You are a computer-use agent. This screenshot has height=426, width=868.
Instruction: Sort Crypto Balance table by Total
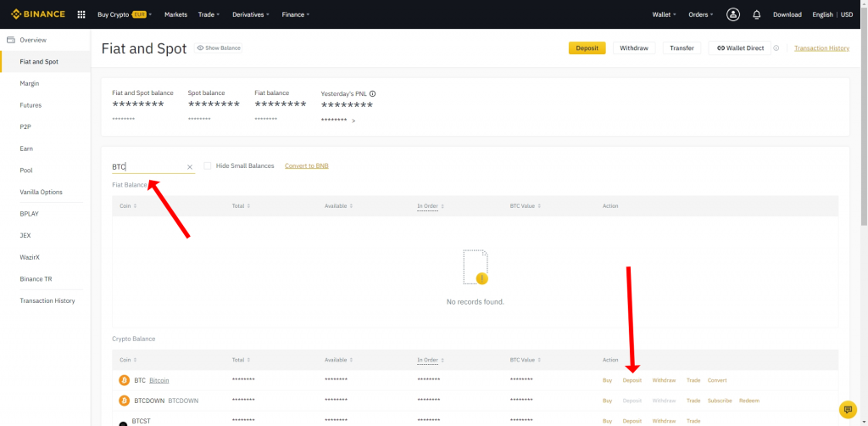[241, 360]
